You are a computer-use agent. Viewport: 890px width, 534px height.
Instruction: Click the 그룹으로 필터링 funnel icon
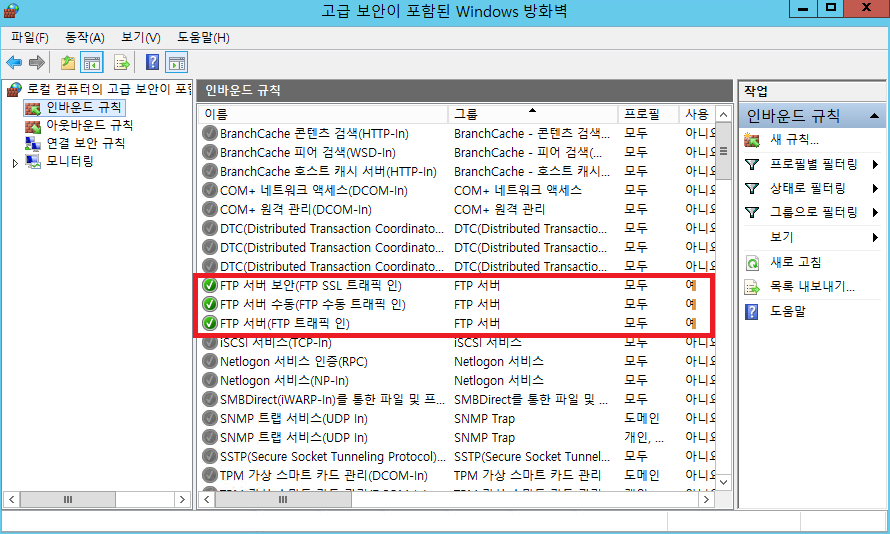click(752, 212)
